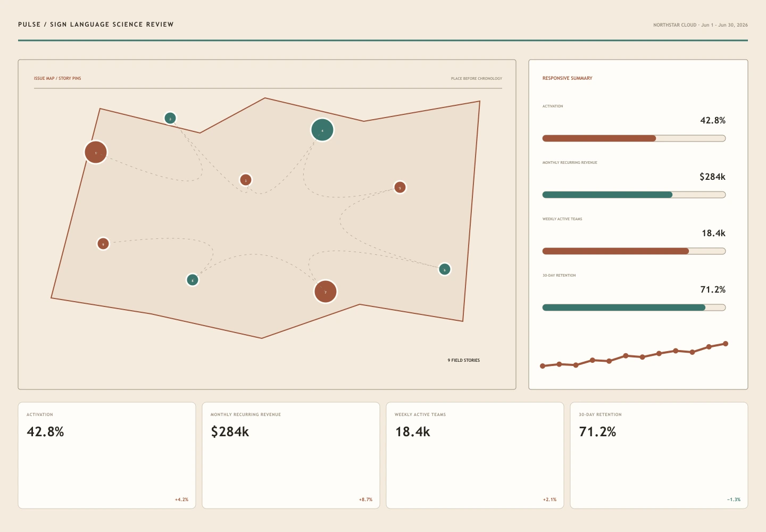Click the large brown story pin 7
The width and height of the screenshot is (766, 532).
[326, 292]
